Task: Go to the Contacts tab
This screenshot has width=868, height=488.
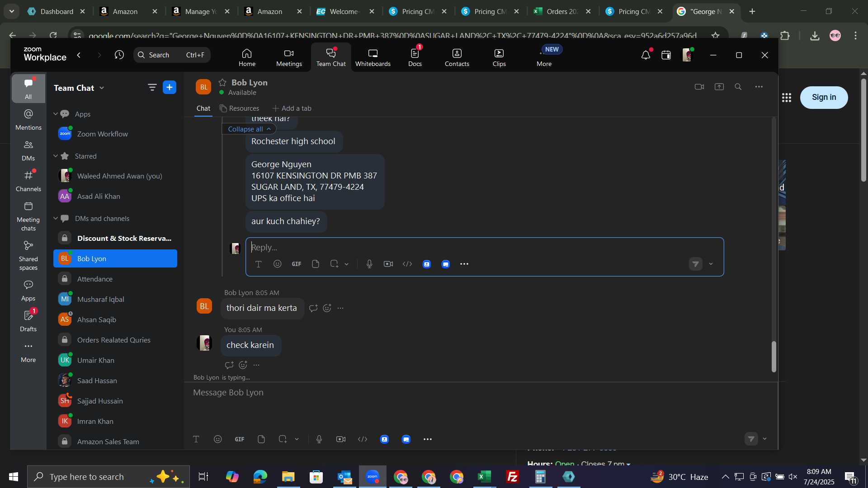Action: tap(457, 57)
